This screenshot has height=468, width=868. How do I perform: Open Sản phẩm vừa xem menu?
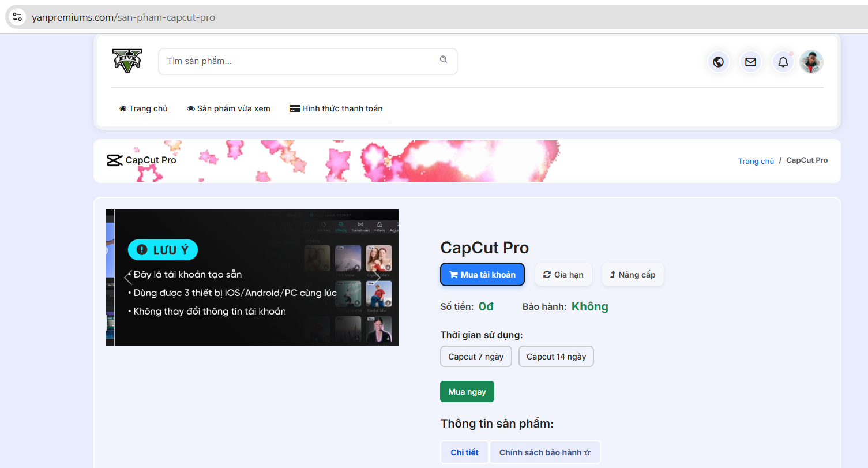(228, 108)
